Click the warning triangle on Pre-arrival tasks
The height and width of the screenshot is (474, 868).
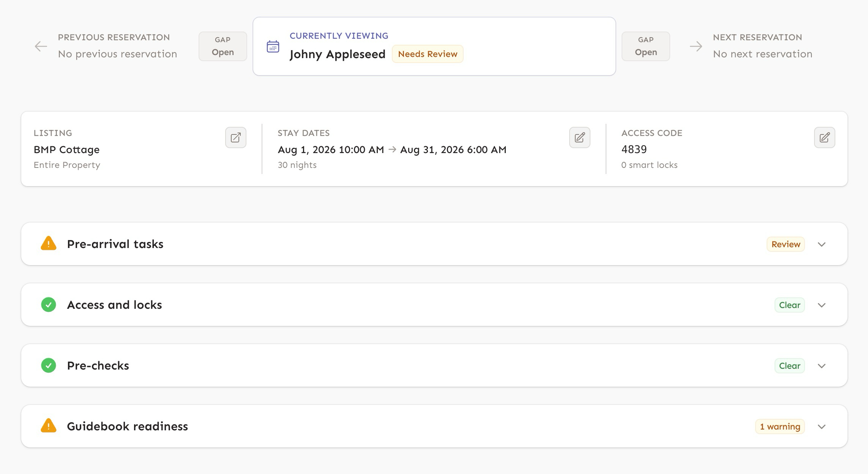coord(49,243)
